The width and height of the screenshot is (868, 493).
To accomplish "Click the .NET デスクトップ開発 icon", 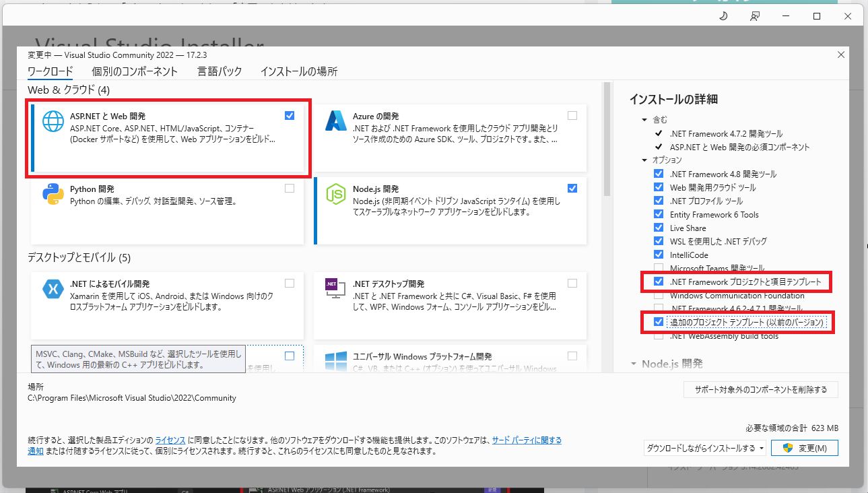I will point(335,289).
